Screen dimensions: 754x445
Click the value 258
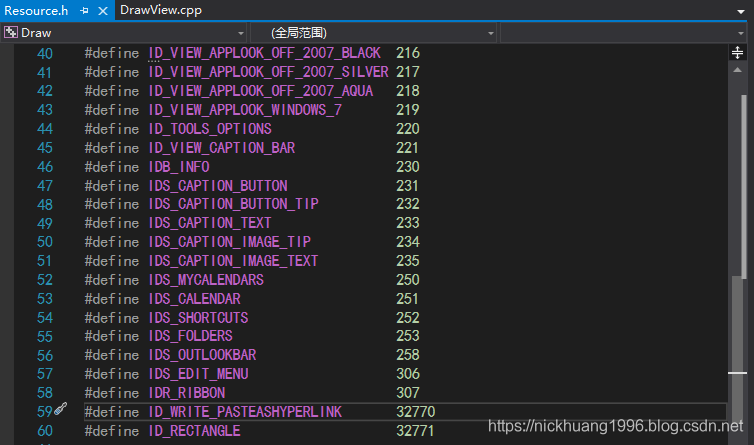[x=408, y=355]
